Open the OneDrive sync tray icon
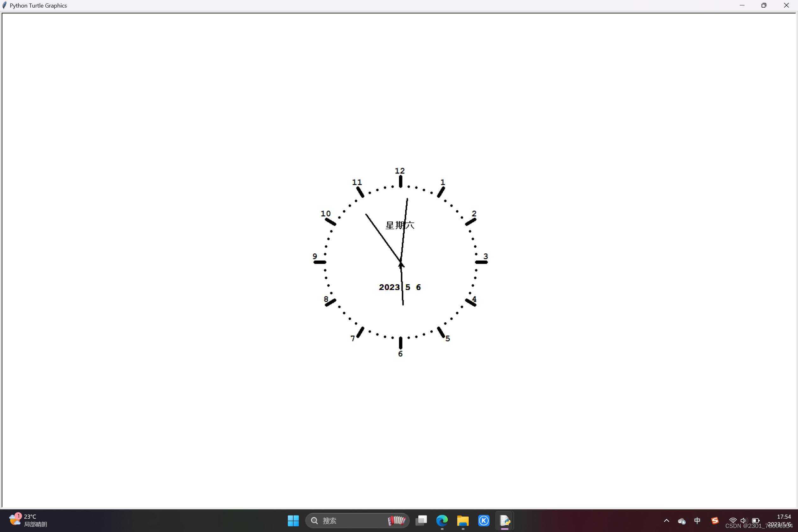The image size is (798, 532). [681, 521]
